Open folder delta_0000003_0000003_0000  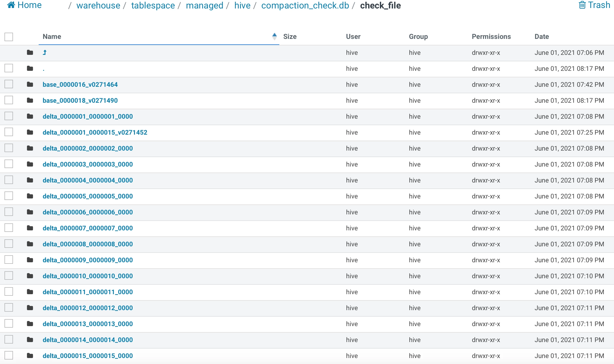pyautogui.click(x=88, y=164)
